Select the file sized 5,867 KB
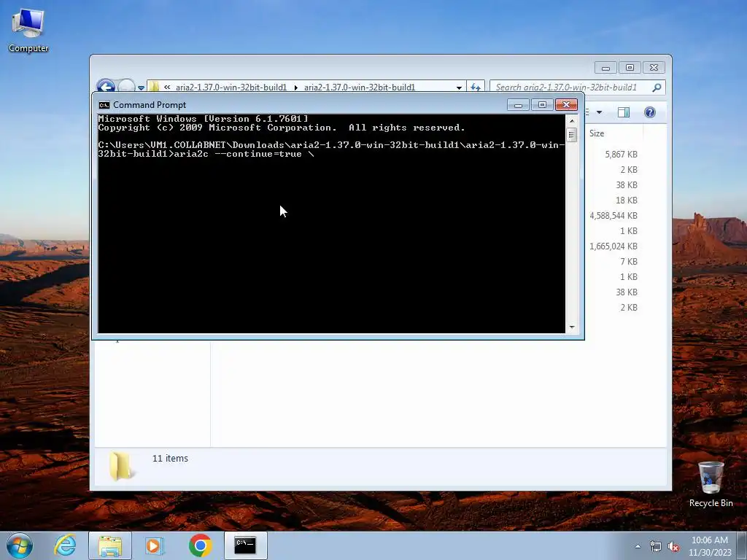Viewport: 747px width, 560px height. [x=621, y=155]
